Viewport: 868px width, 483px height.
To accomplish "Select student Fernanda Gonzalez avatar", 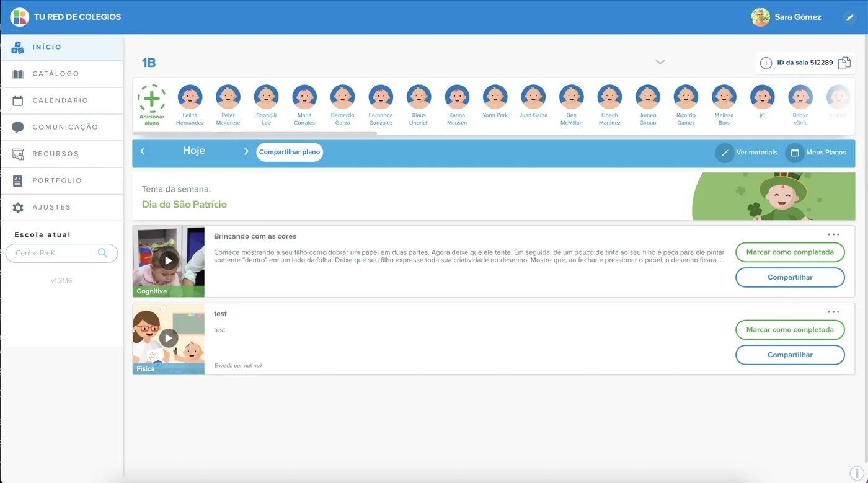I will [381, 97].
